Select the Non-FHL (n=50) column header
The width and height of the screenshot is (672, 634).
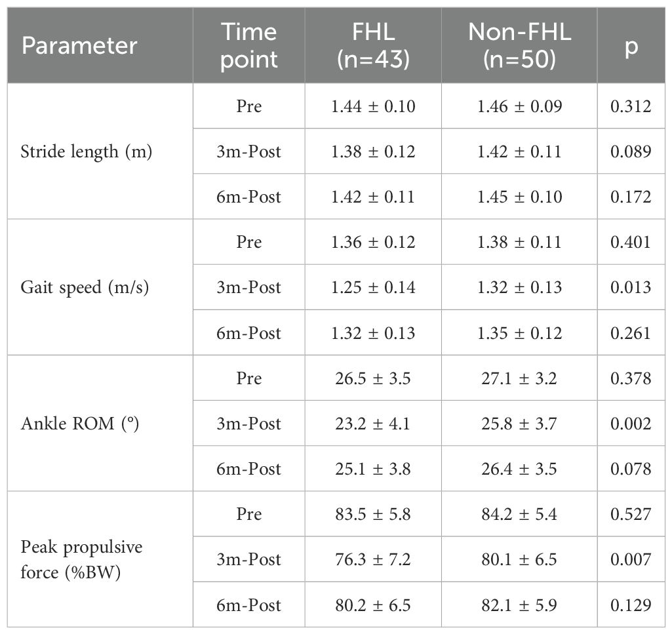tap(519, 45)
